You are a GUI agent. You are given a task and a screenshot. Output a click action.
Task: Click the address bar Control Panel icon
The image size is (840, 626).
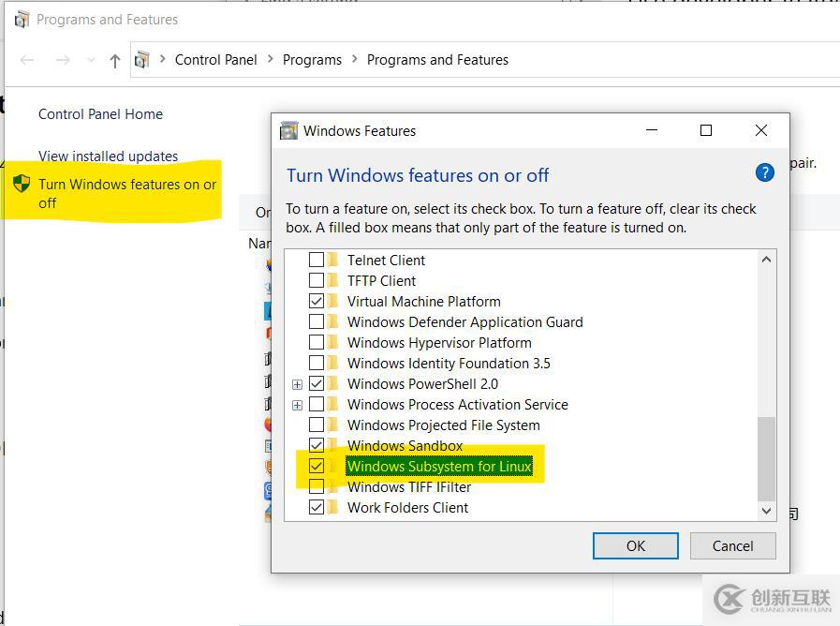(142, 59)
